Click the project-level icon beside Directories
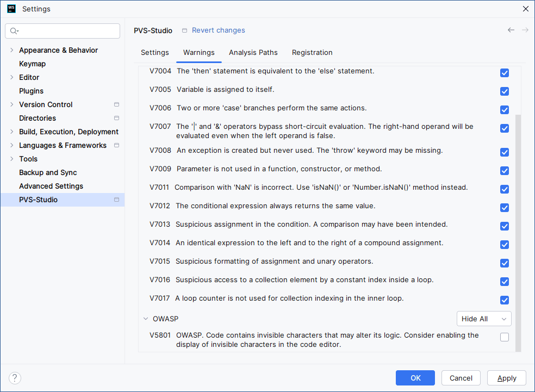Image resolution: width=535 pixels, height=392 pixels. click(x=116, y=118)
